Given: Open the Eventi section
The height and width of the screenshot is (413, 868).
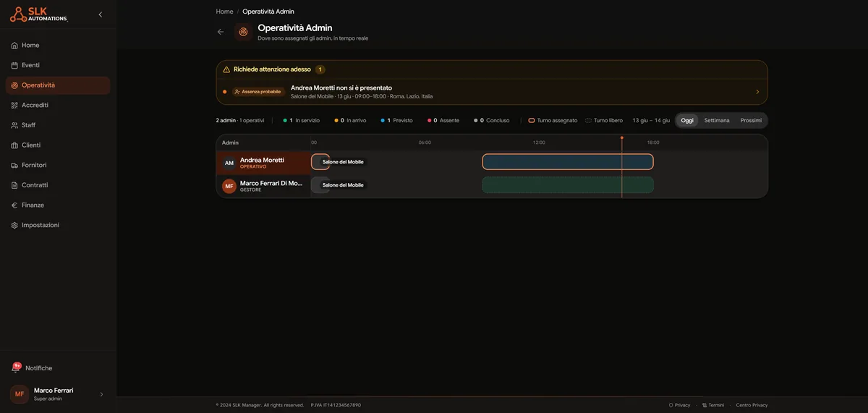Looking at the screenshot, I should [x=58, y=65].
